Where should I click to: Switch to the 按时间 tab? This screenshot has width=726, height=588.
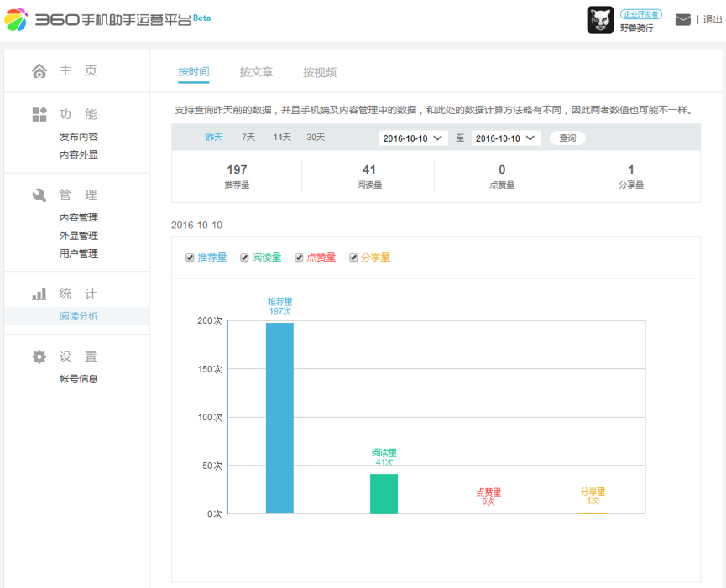click(194, 72)
